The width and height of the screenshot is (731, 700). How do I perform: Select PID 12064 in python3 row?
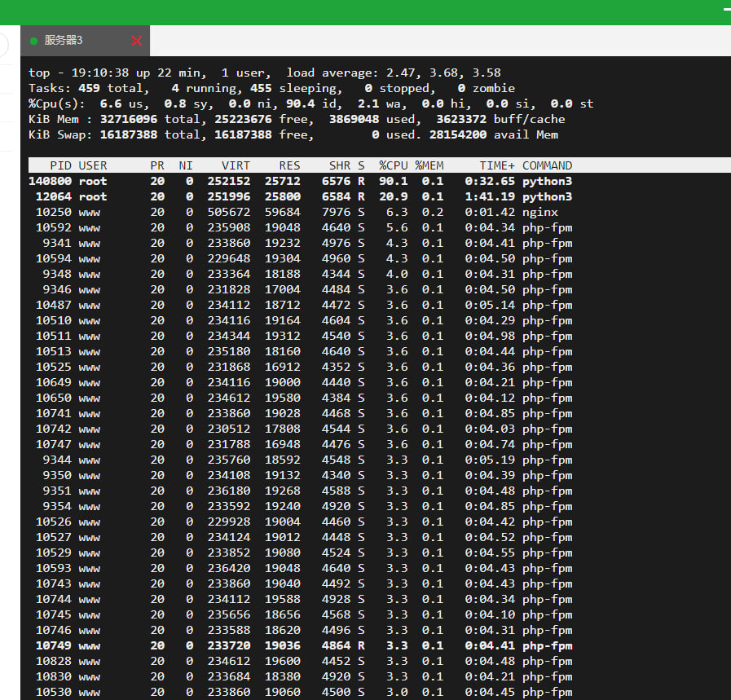(x=54, y=196)
